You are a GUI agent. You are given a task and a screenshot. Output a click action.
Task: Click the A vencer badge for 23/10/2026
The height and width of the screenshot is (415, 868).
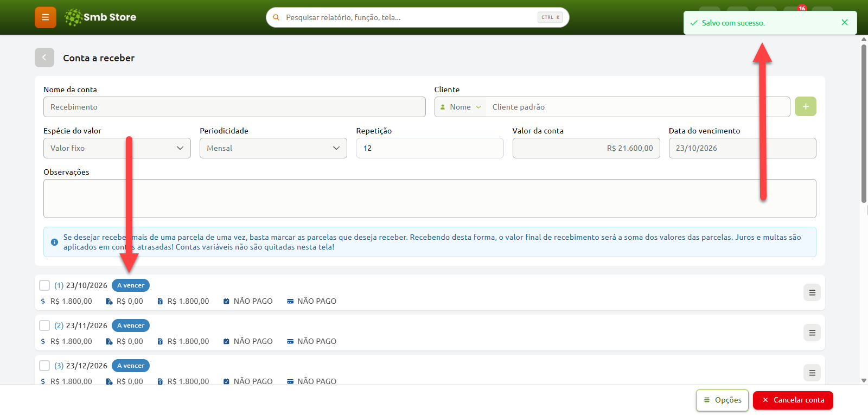pos(131,285)
